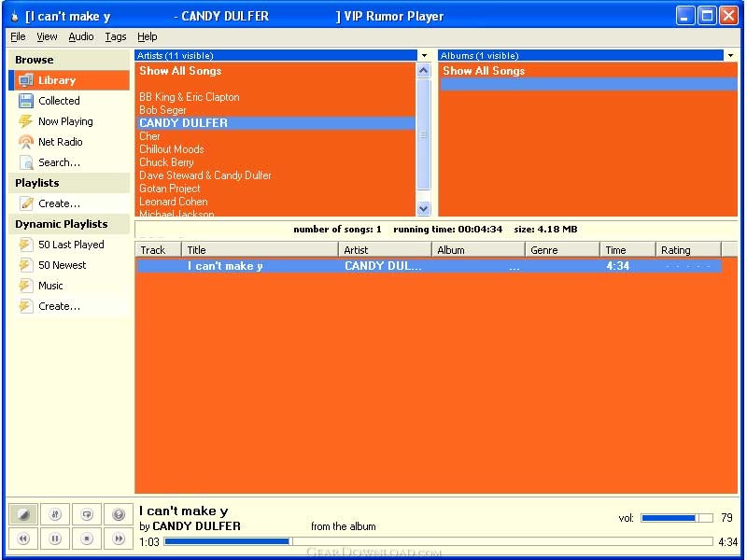Open the Music dynamic playlist
747x560 pixels.
click(x=69, y=286)
